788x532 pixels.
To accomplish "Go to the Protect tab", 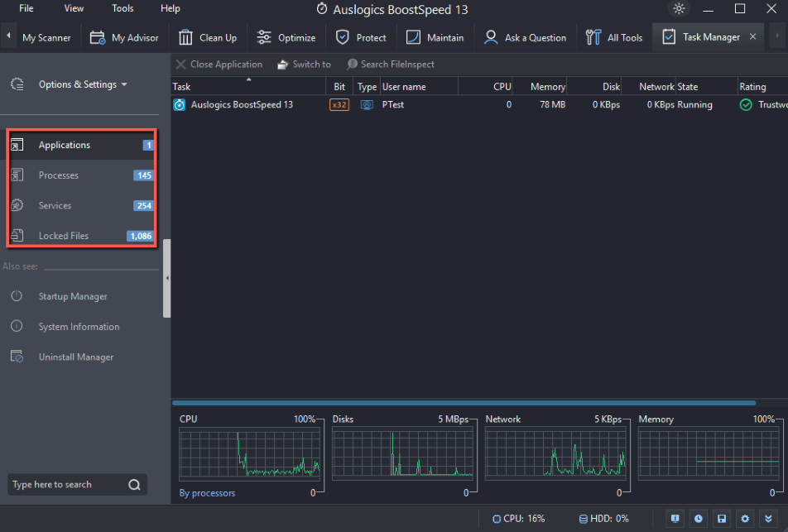I will [361, 38].
